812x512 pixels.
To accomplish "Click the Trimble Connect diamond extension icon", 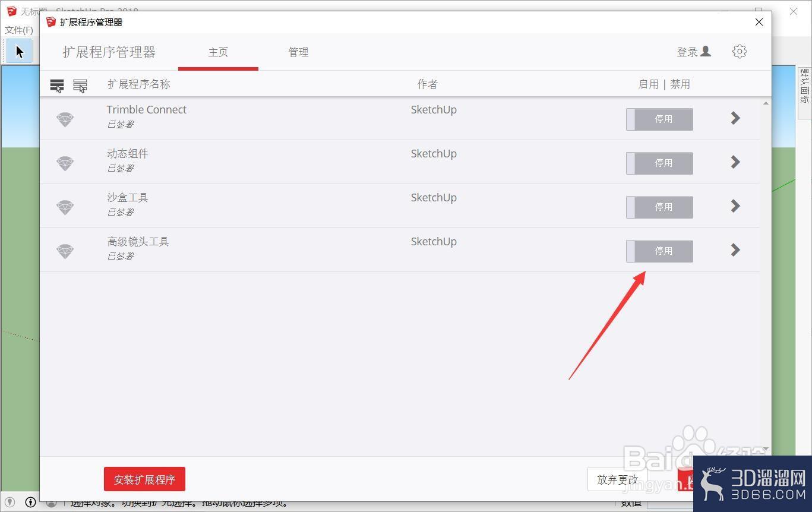I will 65,119.
